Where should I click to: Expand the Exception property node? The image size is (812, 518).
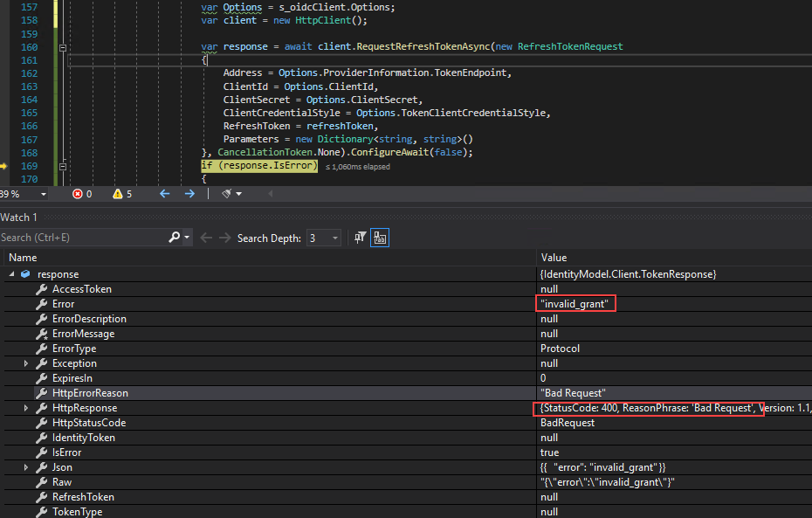26,363
